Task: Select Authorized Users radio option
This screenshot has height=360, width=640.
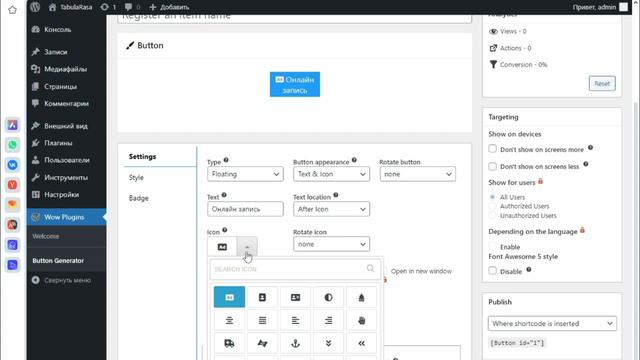Action: click(492, 206)
